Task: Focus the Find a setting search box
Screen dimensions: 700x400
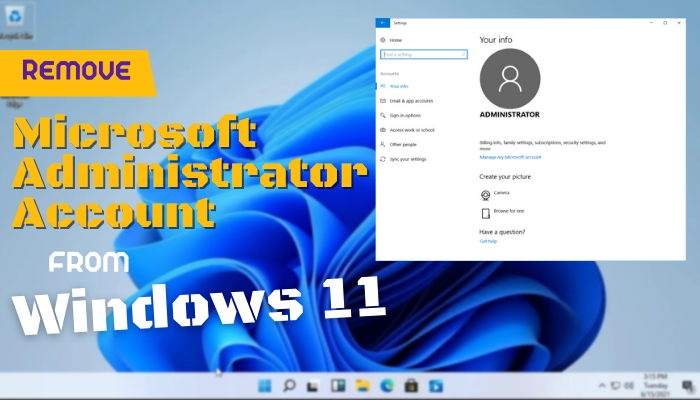Action: point(424,54)
